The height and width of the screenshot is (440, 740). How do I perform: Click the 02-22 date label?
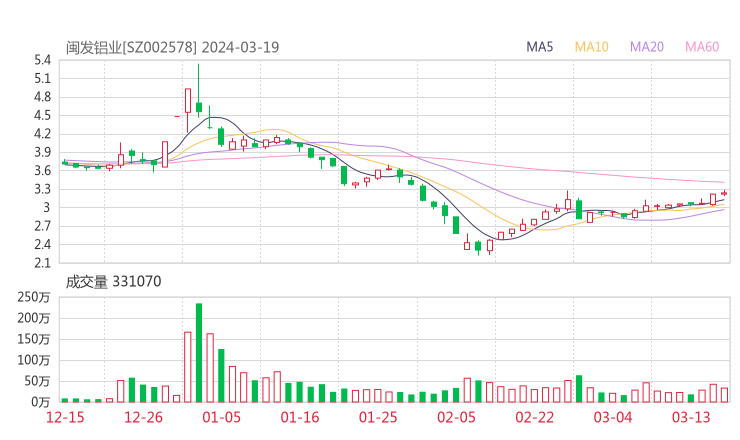[534, 417]
